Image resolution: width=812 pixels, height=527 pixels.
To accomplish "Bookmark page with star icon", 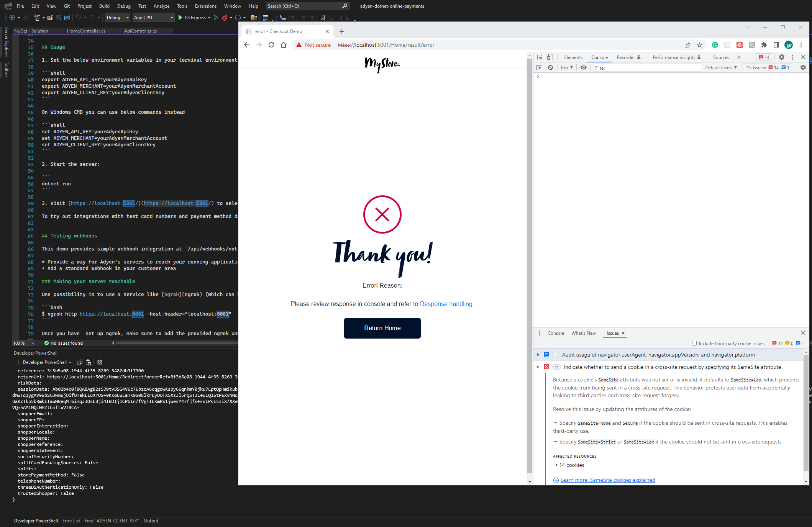I will tap(700, 45).
